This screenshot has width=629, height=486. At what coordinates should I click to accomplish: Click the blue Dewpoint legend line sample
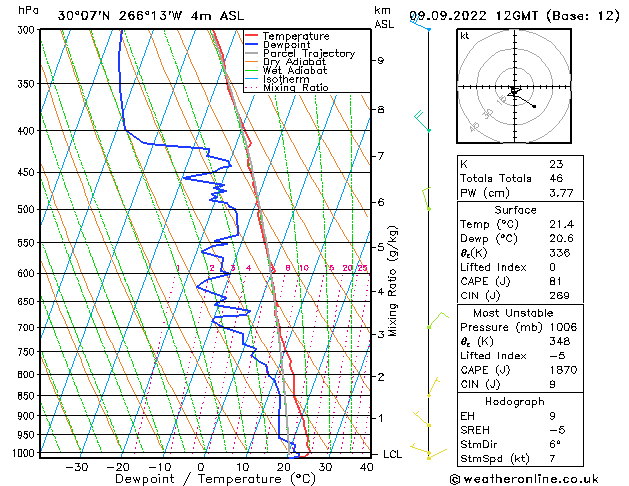click(x=252, y=45)
